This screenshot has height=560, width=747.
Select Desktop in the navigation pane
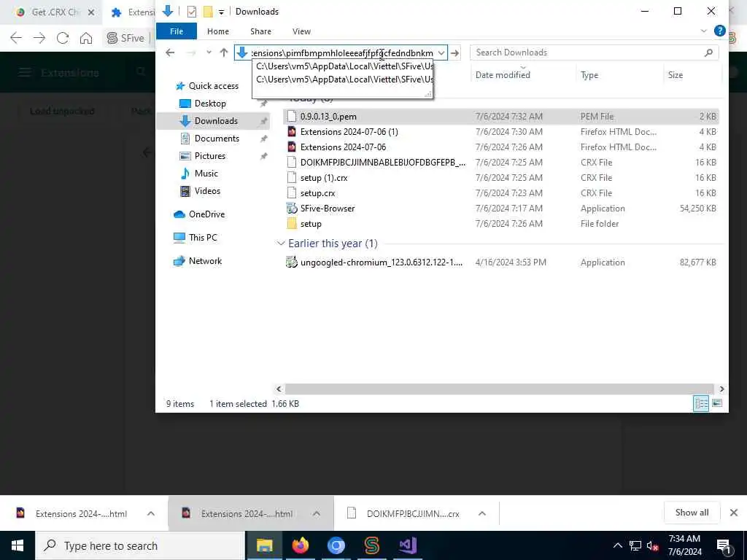(210, 104)
